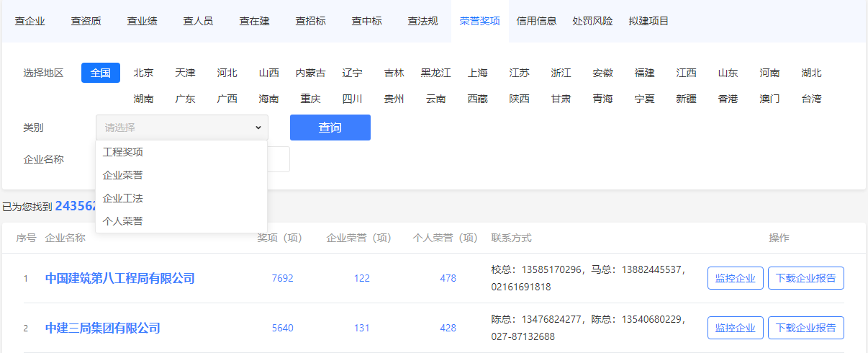Select region 江西

[x=687, y=73]
